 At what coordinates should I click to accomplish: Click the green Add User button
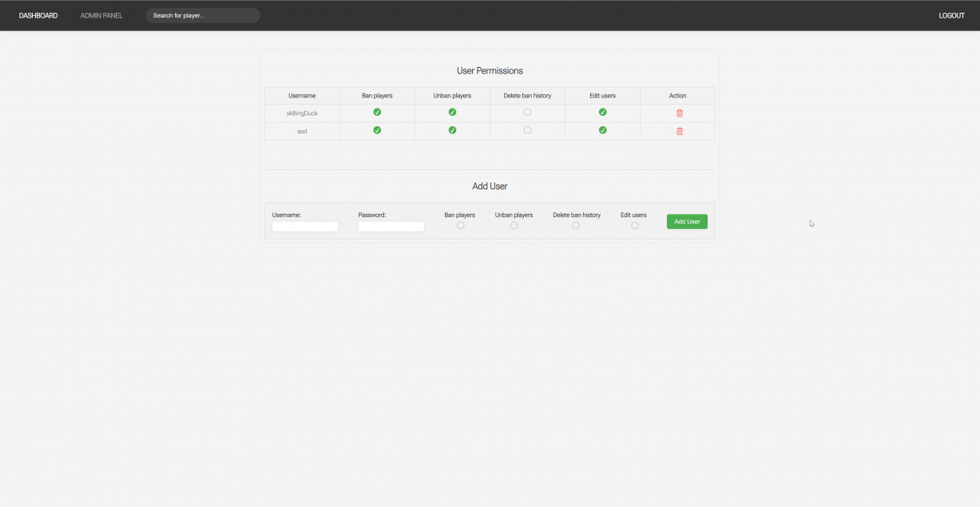pyautogui.click(x=687, y=221)
